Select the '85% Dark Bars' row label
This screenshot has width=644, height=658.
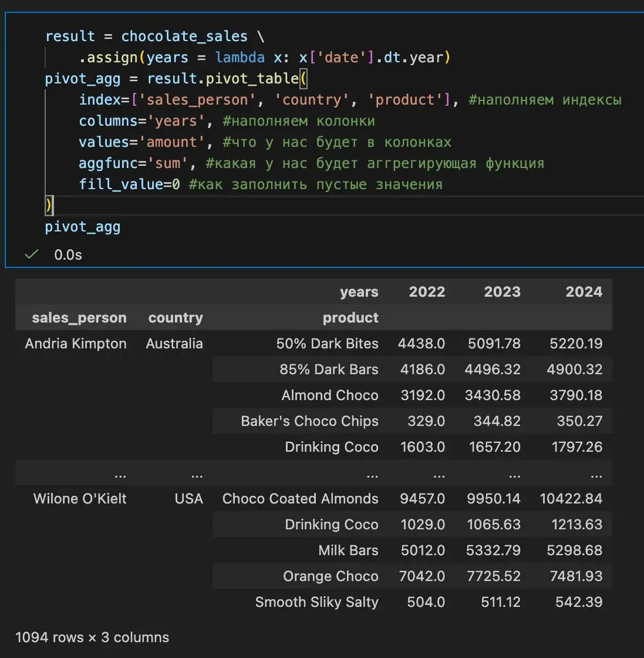329,370
